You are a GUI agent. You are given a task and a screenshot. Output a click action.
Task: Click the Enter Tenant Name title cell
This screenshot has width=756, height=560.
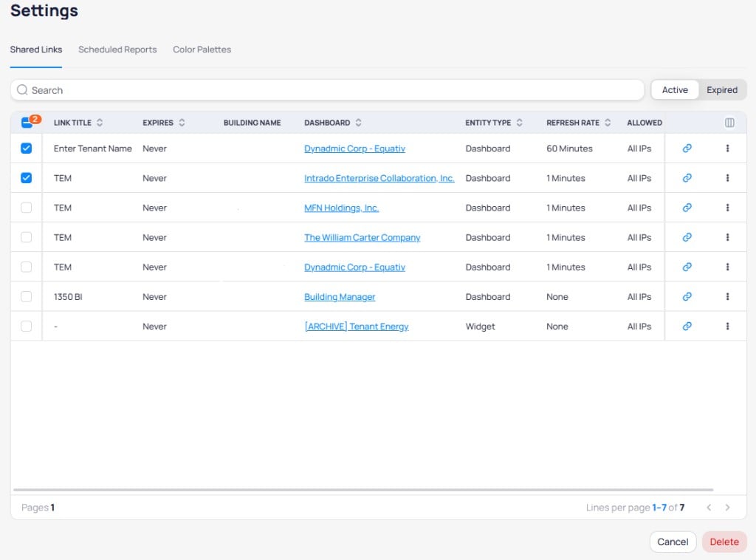[x=92, y=148]
